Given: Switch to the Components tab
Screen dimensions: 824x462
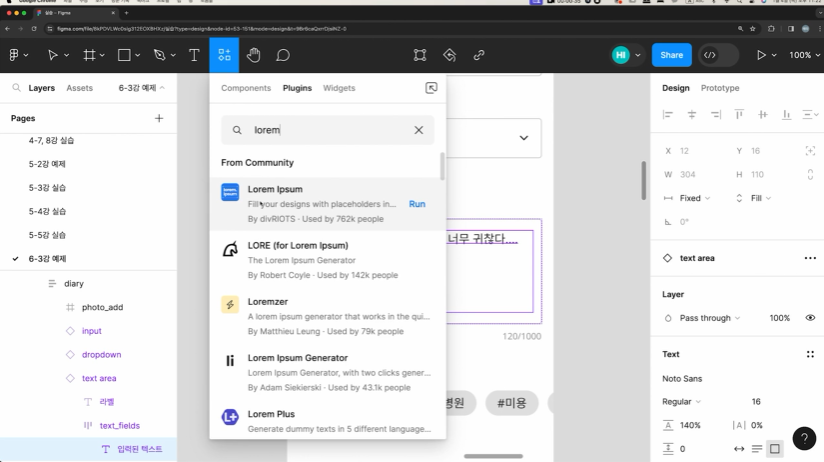Looking at the screenshot, I should (x=246, y=88).
